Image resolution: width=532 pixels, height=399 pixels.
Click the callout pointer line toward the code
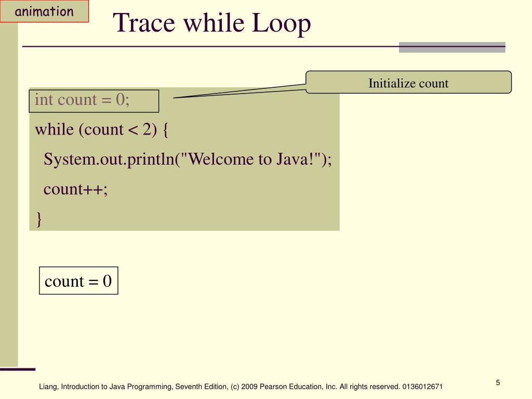tap(239, 91)
